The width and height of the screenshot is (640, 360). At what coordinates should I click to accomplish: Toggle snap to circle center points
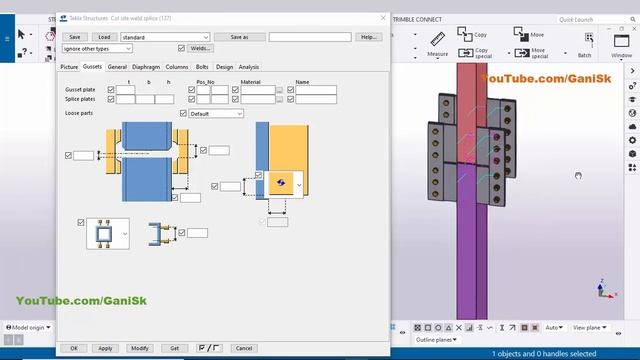438,328
